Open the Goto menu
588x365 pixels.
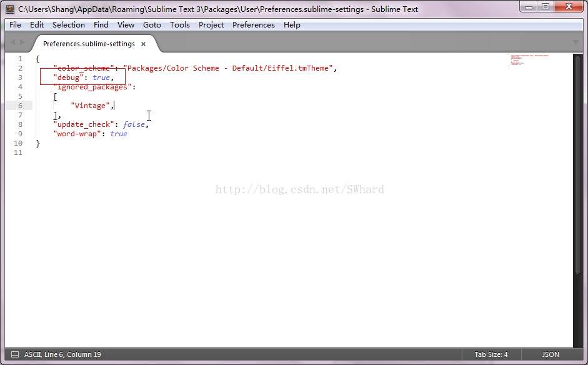point(152,25)
